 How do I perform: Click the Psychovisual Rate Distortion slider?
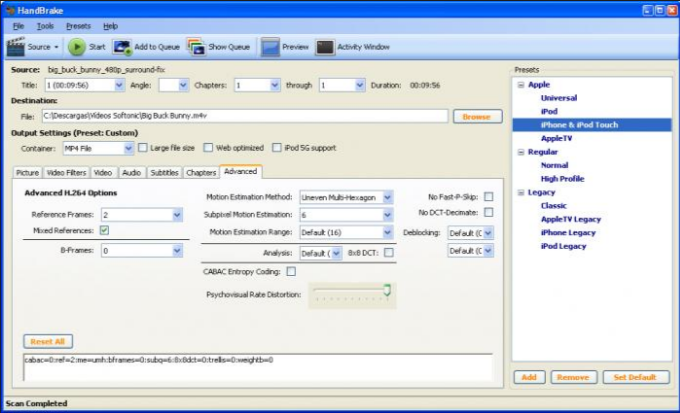pyautogui.click(x=352, y=295)
